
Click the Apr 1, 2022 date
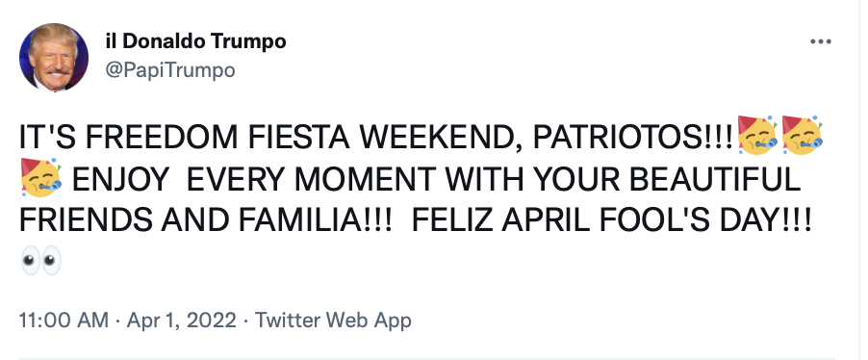click(182, 321)
